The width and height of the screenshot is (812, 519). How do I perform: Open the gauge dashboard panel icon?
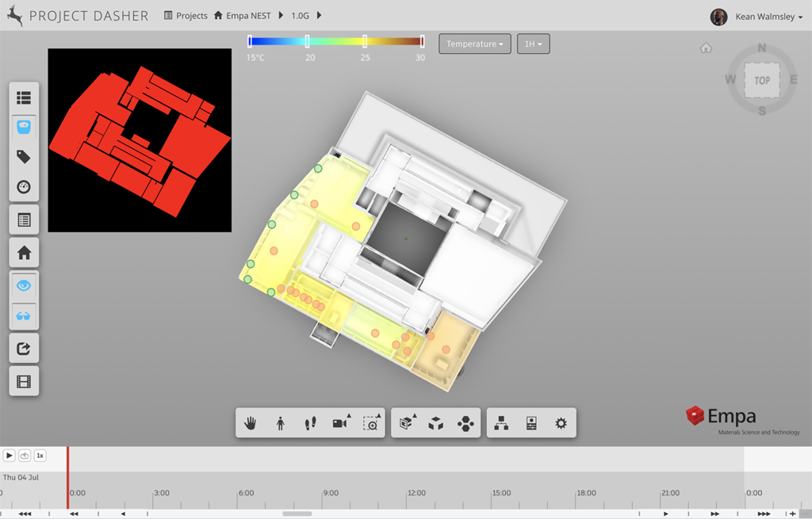pyautogui.click(x=24, y=188)
